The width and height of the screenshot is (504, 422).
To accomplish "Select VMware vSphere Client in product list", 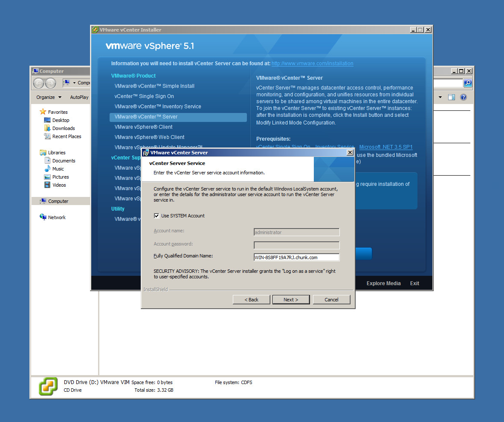I will (143, 127).
